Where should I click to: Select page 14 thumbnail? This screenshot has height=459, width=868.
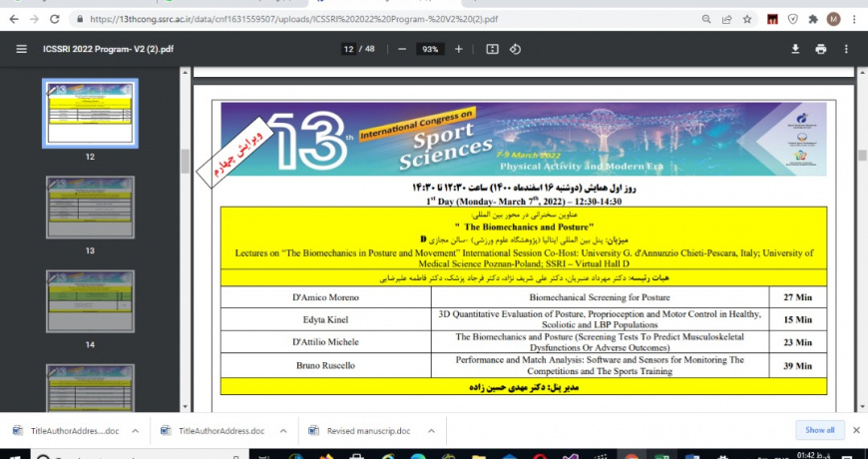[90, 301]
